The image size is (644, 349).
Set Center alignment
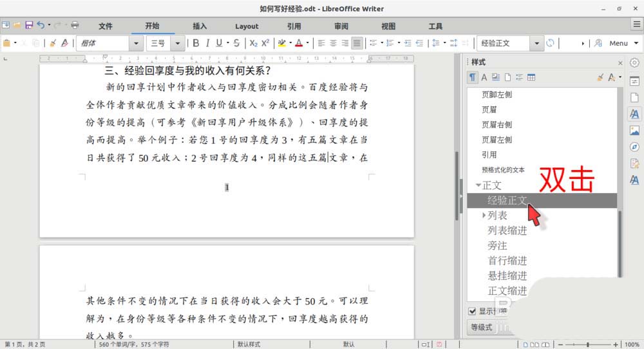pyautogui.click(x=333, y=42)
